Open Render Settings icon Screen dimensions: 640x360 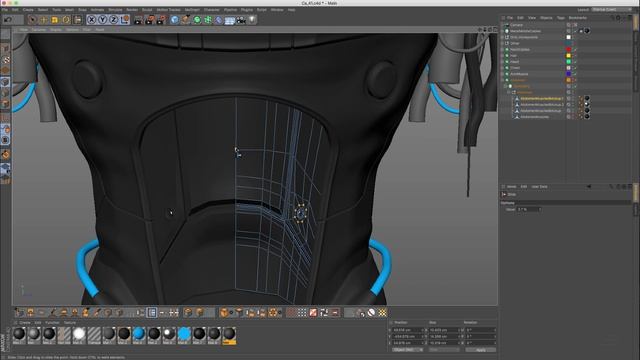(x=161, y=20)
